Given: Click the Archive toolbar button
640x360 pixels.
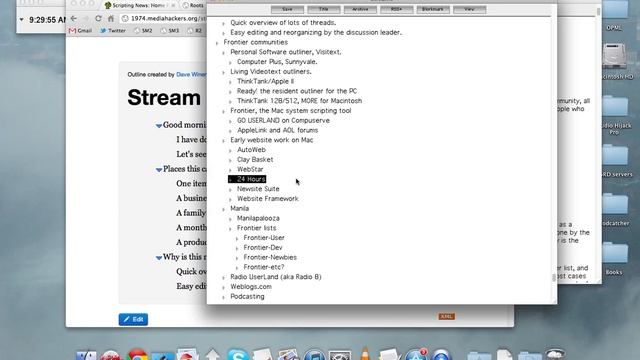Looking at the screenshot, I should click(x=360, y=9).
